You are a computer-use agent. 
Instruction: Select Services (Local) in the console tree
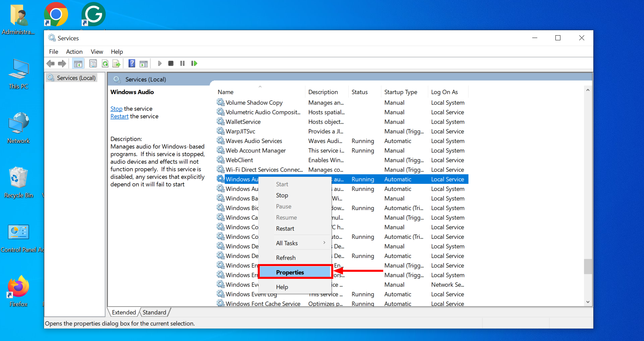pyautogui.click(x=76, y=78)
